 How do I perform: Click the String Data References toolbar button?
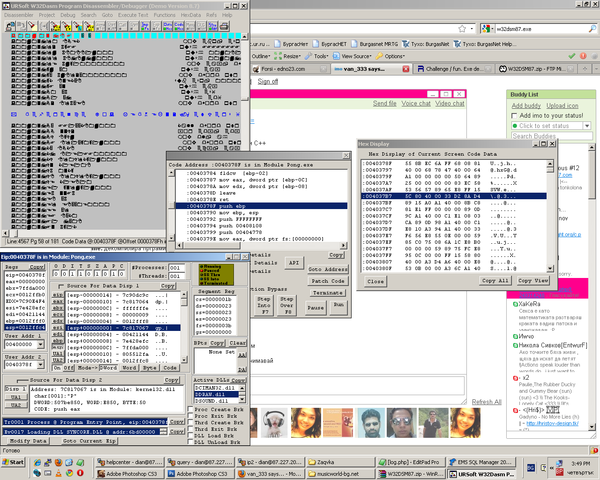213,26
